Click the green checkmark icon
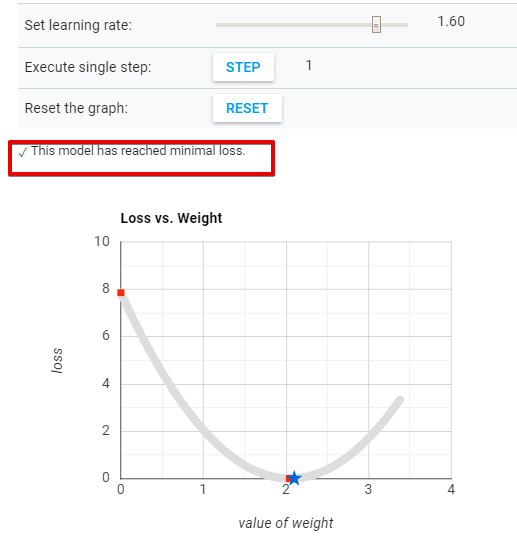Screen dimensions: 517x549 point(23,152)
